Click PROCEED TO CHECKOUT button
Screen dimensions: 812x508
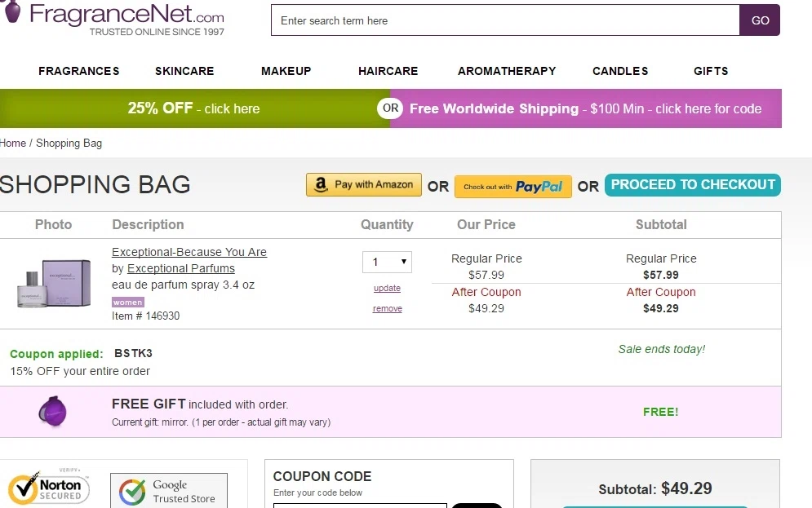click(692, 184)
